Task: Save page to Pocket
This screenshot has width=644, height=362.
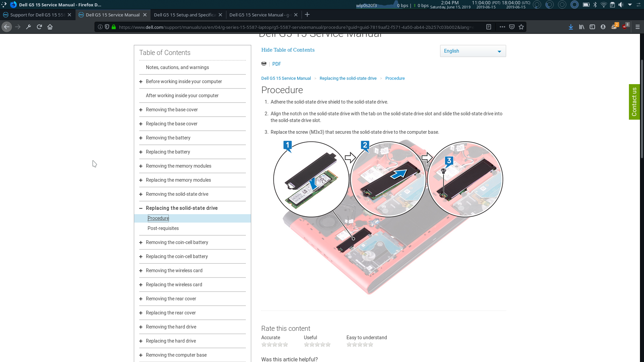Action: tap(512, 27)
